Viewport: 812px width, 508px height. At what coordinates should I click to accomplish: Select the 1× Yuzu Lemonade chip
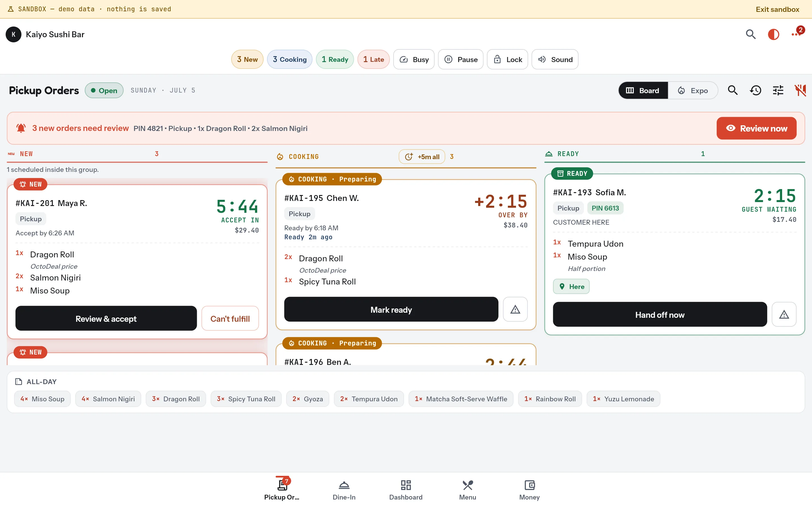623,399
